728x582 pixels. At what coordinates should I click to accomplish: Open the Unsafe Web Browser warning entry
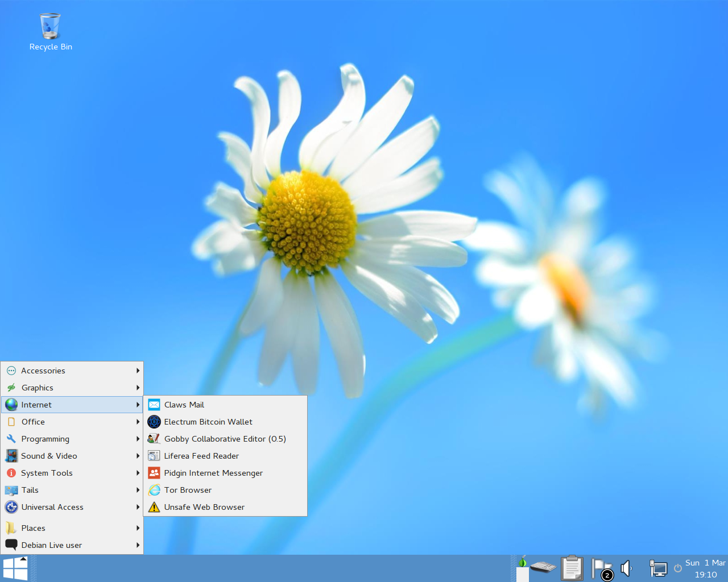pyautogui.click(x=225, y=507)
